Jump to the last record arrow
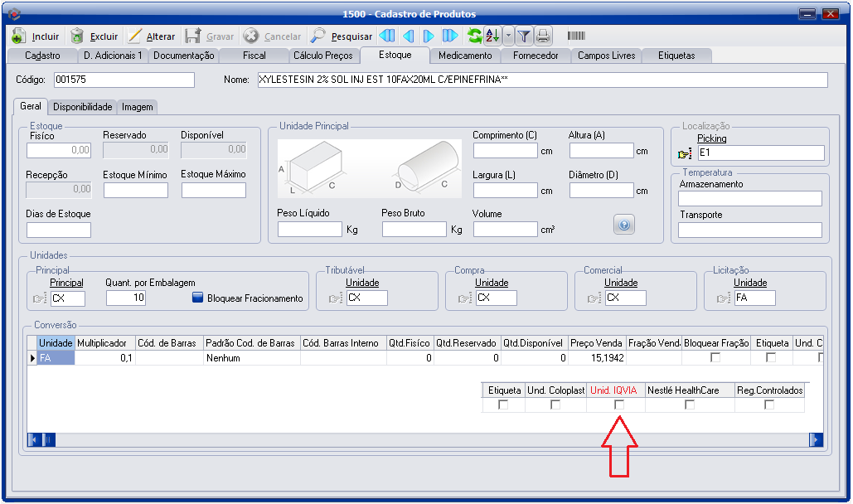The width and height of the screenshot is (853, 504). (450, 36)
